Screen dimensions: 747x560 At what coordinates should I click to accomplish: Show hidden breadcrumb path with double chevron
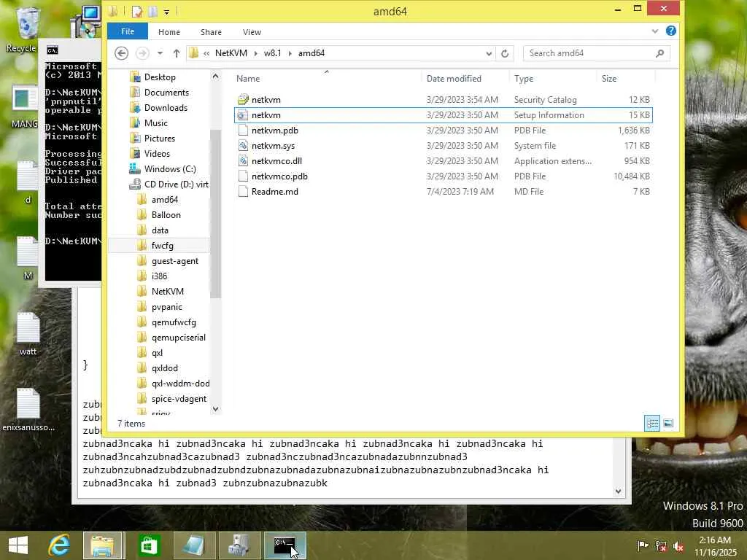click(x=206, y=53)
